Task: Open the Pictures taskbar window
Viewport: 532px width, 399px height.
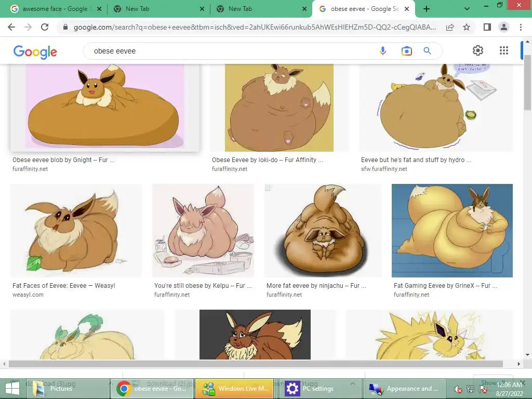Action: (x=67, y=389)
